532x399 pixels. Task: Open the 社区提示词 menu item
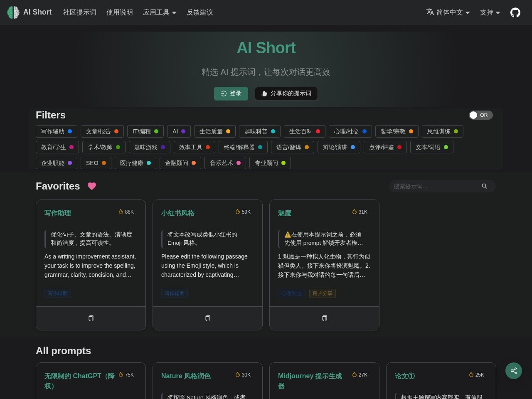(79, 12)
